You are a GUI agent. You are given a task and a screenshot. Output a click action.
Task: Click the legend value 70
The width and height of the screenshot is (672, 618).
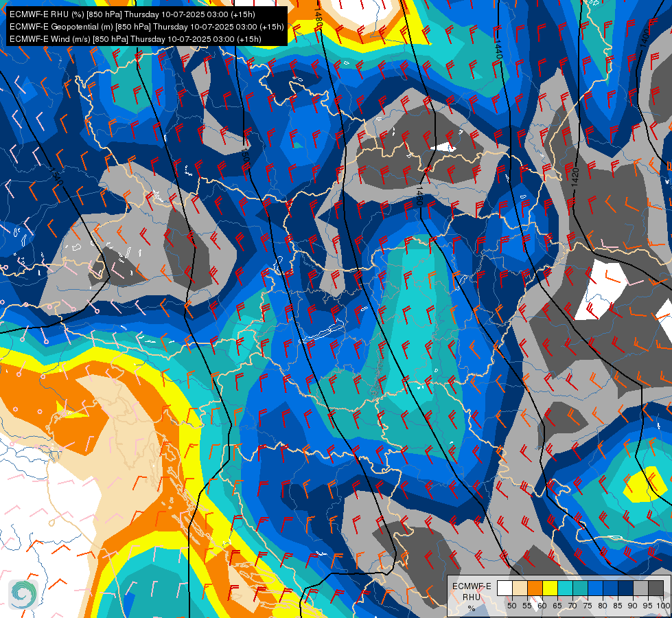tap(572, 606)
